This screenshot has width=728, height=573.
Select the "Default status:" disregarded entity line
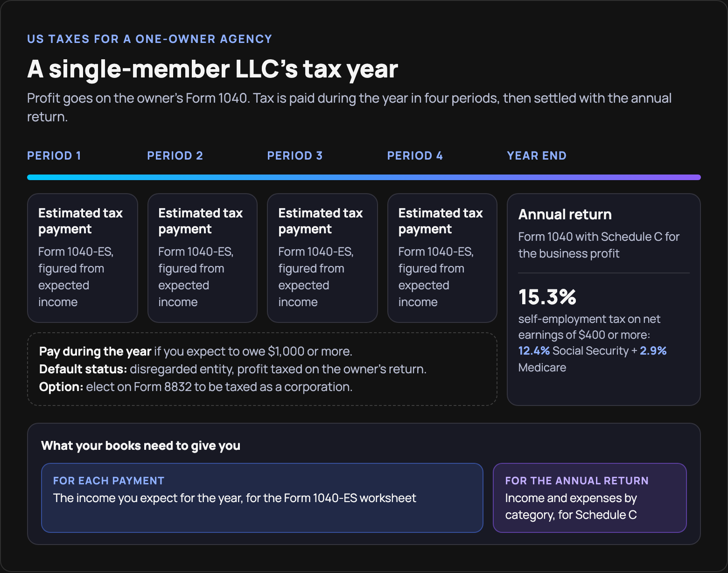pyautogui.click(x=233, y=369)
